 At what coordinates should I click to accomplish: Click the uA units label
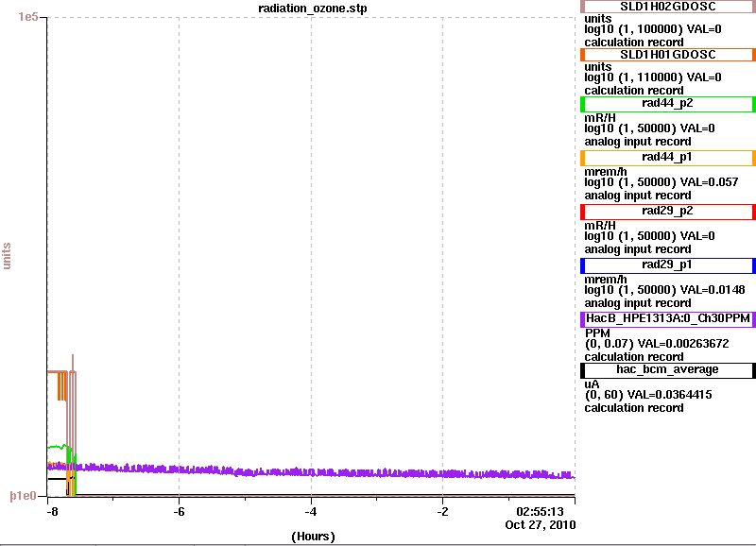coord(592,384)
